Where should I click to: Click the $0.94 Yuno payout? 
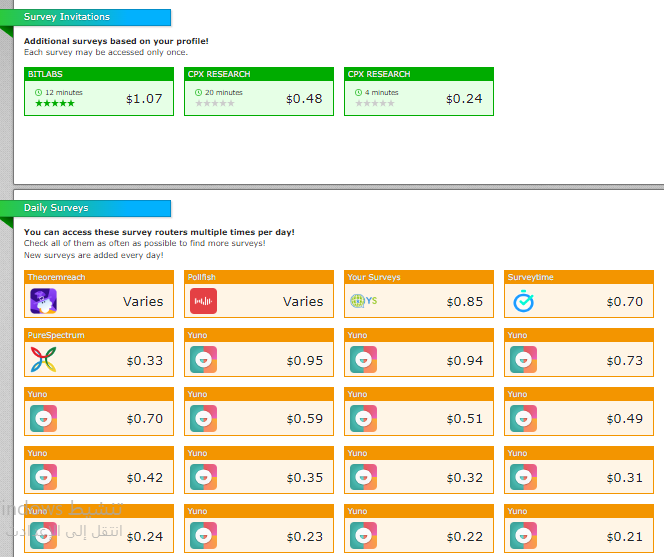465,360
